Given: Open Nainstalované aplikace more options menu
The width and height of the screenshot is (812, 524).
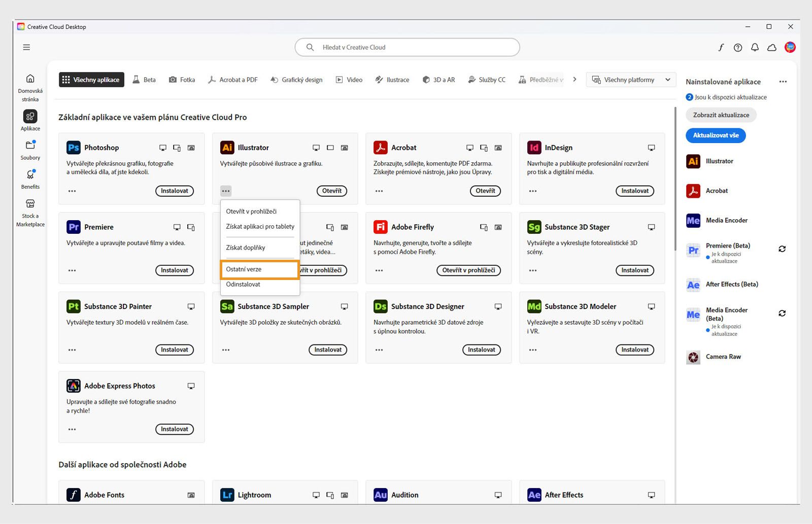Looking at the screenshot, I should pyautogui.click(x=783, y=82).
